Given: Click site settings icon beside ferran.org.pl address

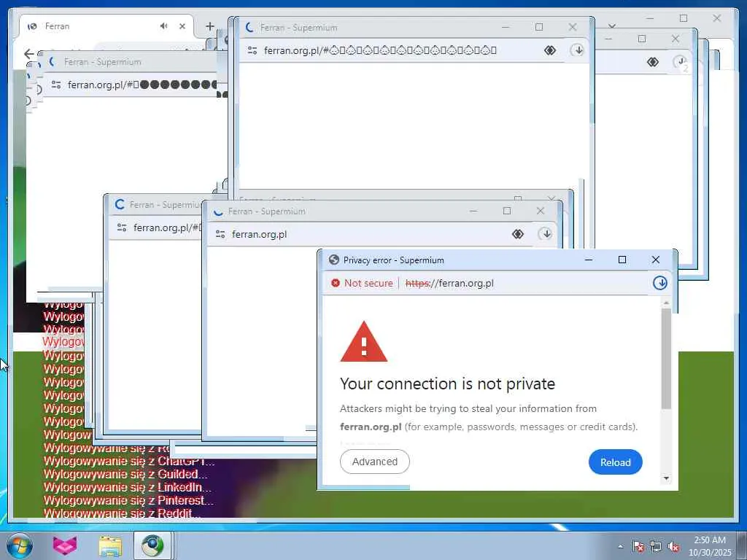Looking at the screenshot, I should click(x=220, y=234).
